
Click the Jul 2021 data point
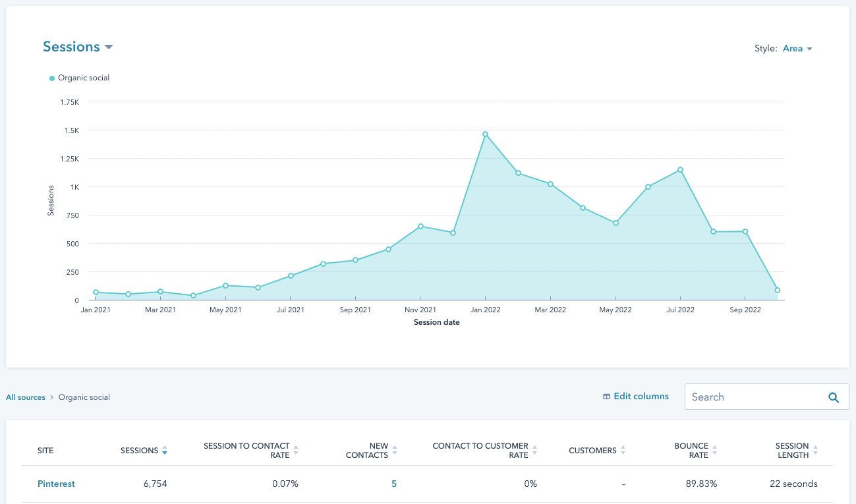click(291, 276)
